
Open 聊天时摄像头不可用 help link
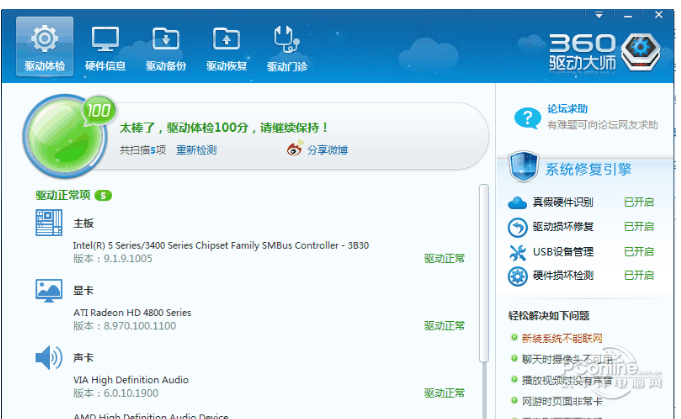point(567,360)
